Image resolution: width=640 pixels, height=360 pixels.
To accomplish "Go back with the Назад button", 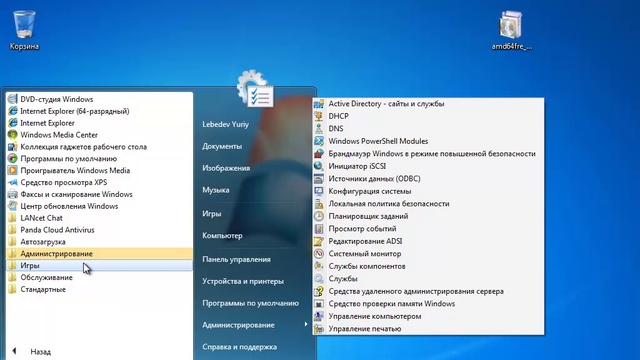I will (32, 351).
